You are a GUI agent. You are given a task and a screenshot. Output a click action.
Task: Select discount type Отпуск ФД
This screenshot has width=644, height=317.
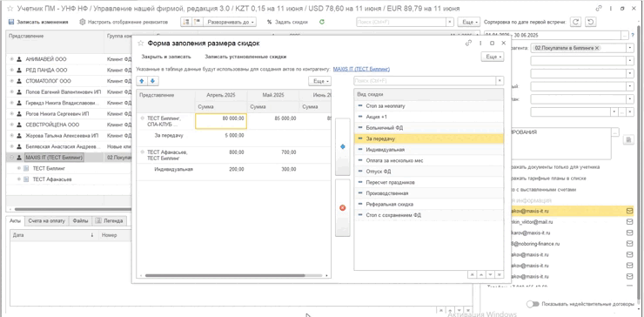coord(428,172)
